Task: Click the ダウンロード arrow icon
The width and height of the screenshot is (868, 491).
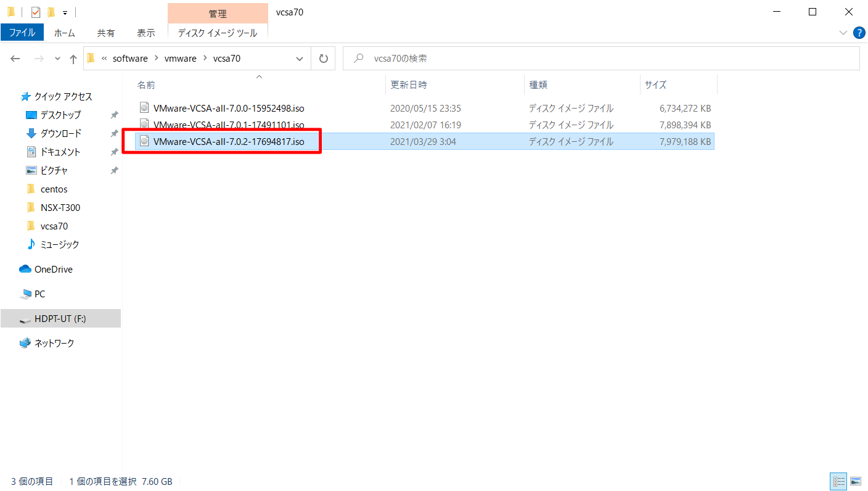Action: (x=31, y=133)
